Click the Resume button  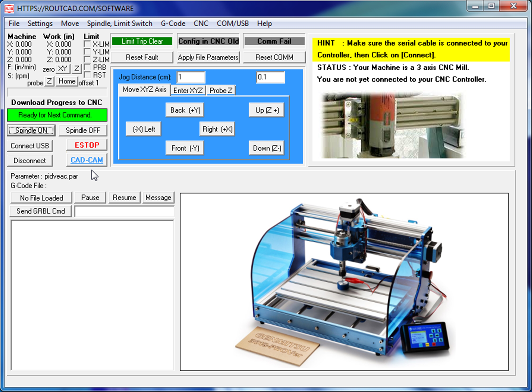[124, 197]
